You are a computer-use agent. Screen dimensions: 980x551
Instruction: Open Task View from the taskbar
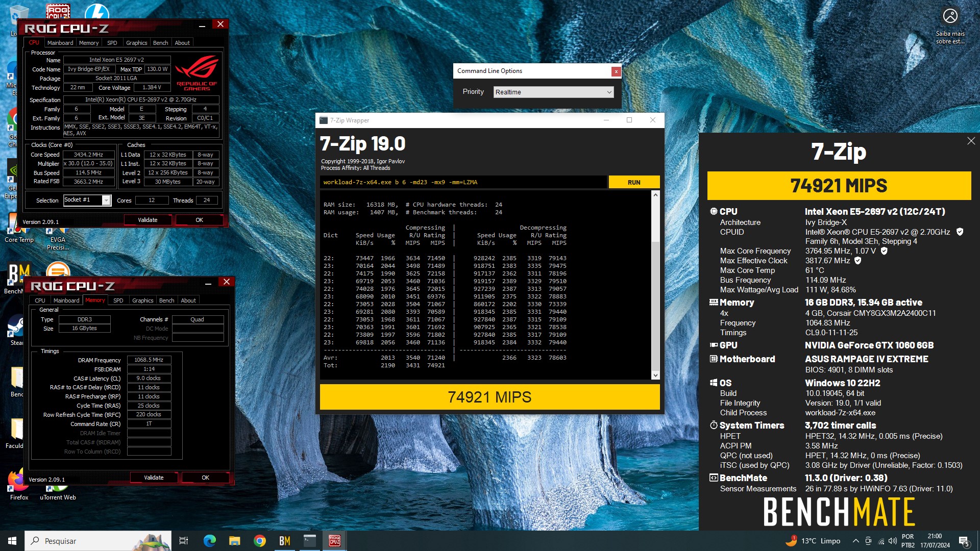(184, 541)
